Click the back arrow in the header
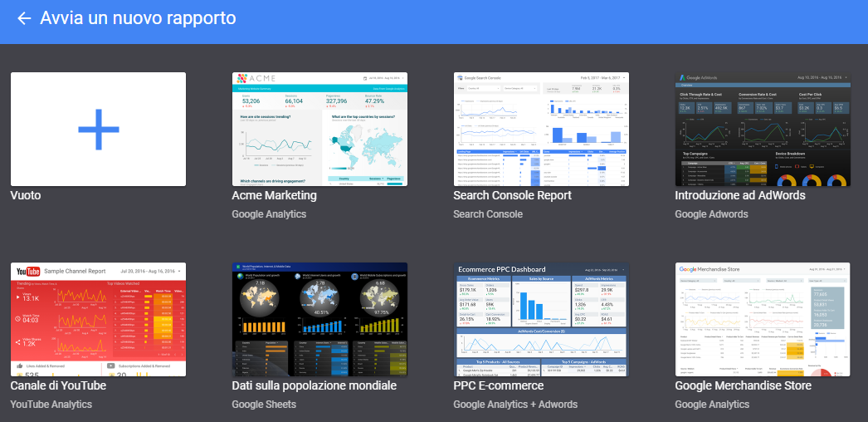Image resolution: width=868 pixels, height=422 pixels. coord(24,18)
